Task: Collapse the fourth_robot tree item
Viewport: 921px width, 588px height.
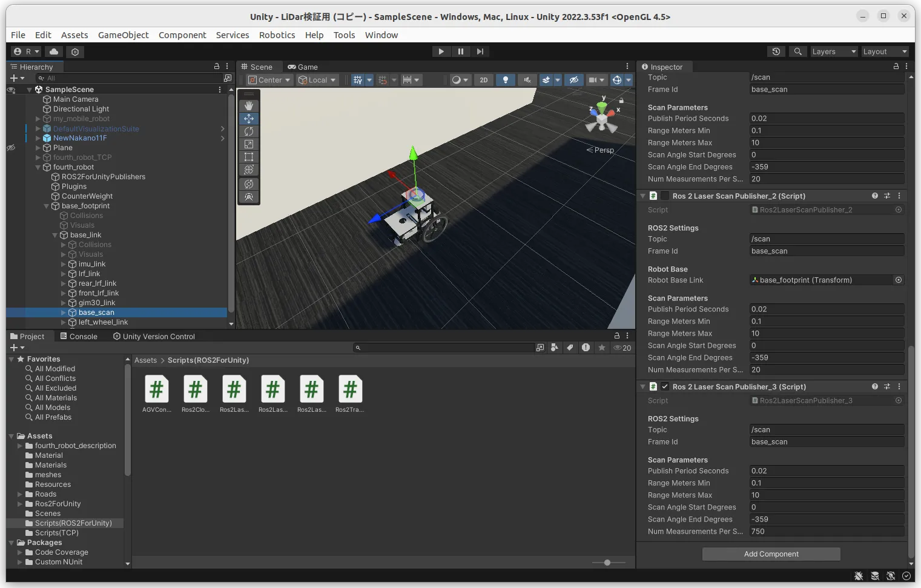Action: (38, 167)
